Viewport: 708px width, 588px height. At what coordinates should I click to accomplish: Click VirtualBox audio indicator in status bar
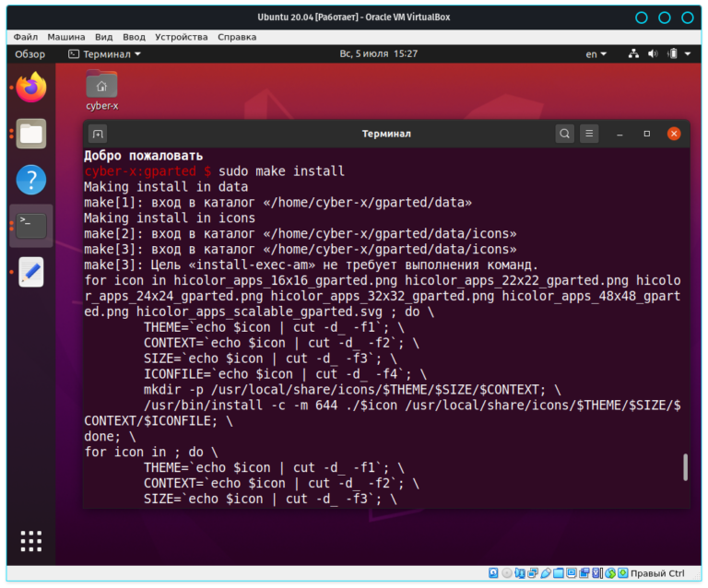(520, 573)
